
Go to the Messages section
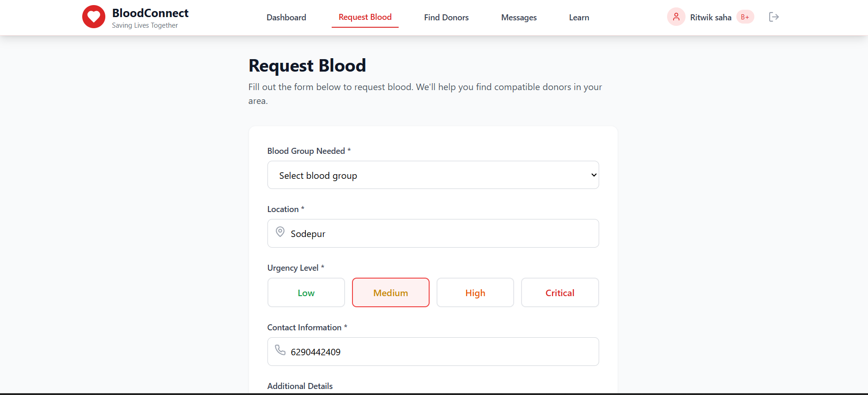click(x=519, y=17)
